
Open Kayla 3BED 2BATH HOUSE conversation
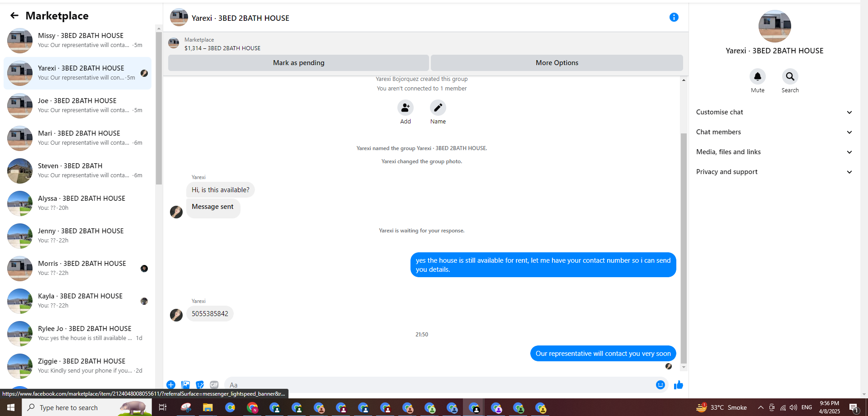pos(78,301)
